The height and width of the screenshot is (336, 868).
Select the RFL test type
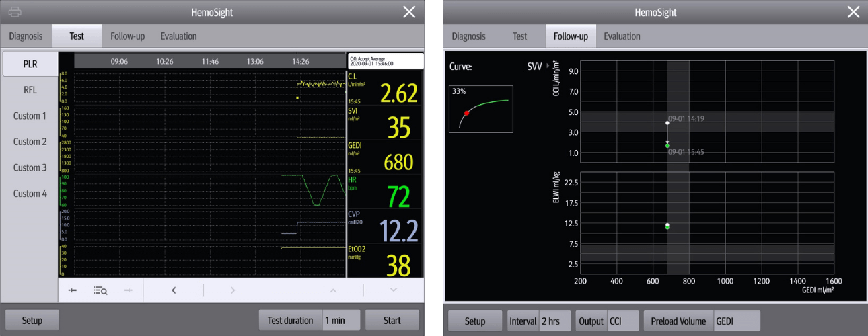pos(30,90)
